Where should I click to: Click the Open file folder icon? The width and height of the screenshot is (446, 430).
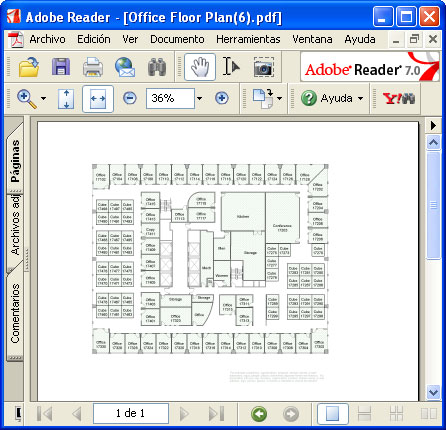29,67
